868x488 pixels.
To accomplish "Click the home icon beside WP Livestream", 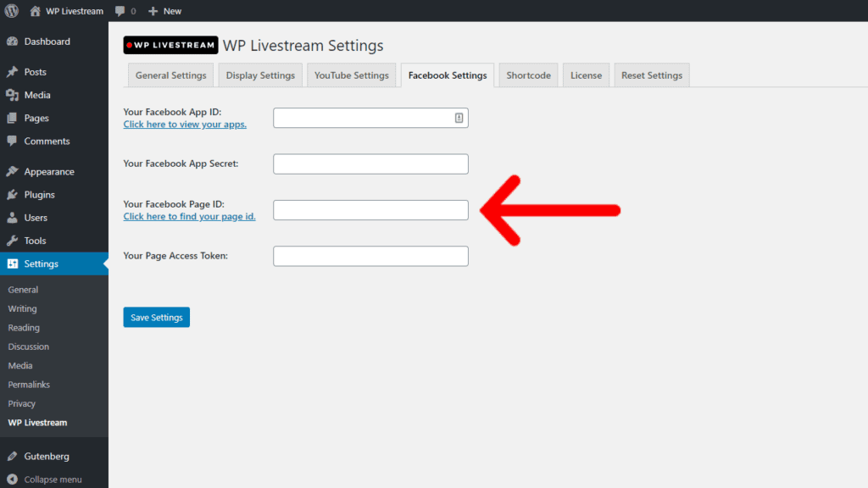I will (x=35, y=11).
